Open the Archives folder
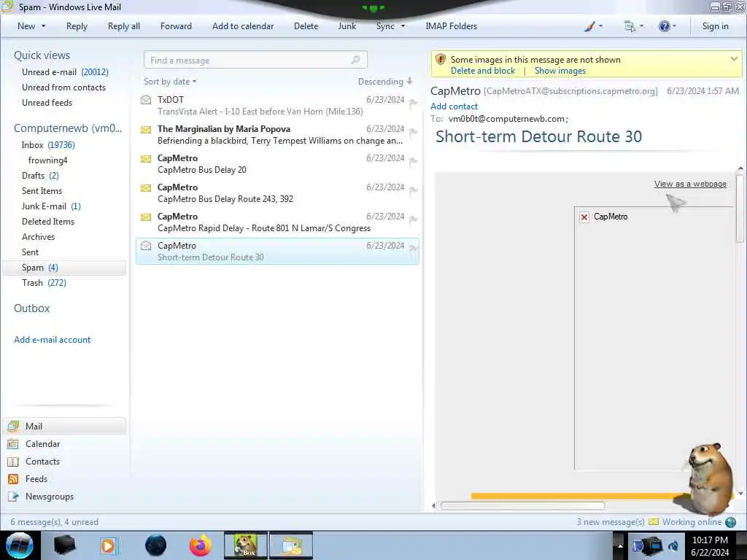The width and height of the screenshot is (747, 560). 38,236
